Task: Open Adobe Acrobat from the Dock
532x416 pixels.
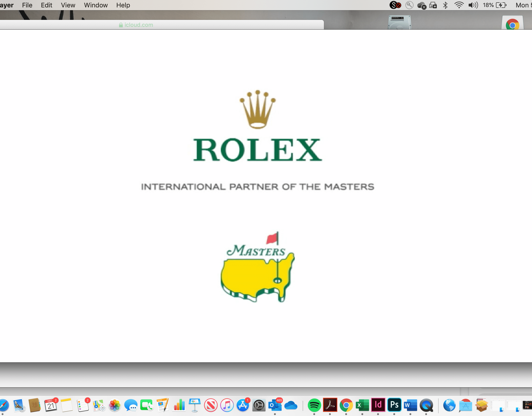Action: click(330, 405)
